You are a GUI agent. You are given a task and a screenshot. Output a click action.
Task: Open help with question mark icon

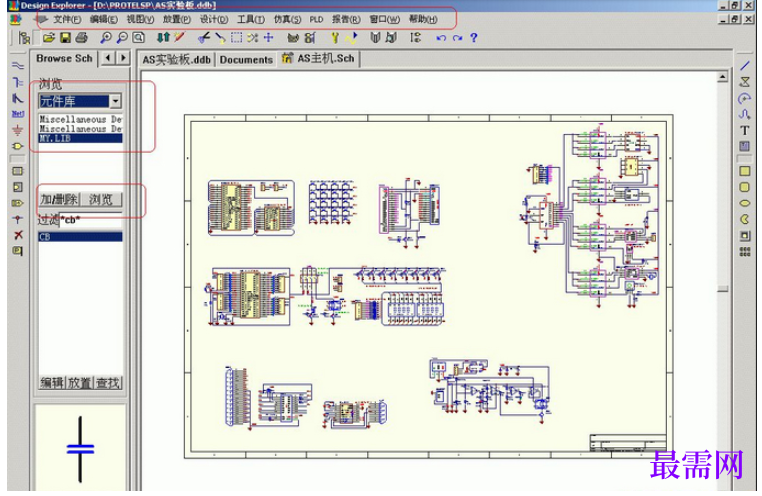474,37
